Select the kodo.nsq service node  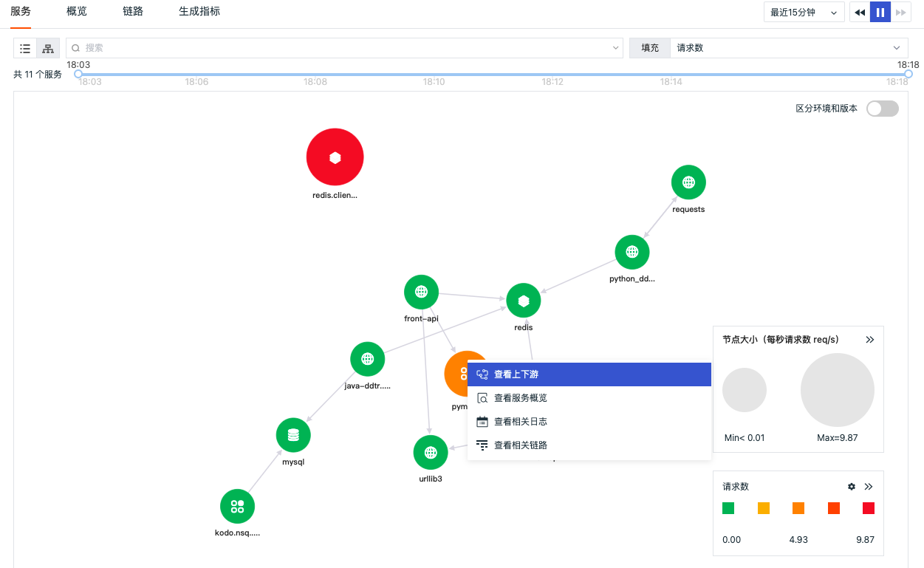pos(237,506)
